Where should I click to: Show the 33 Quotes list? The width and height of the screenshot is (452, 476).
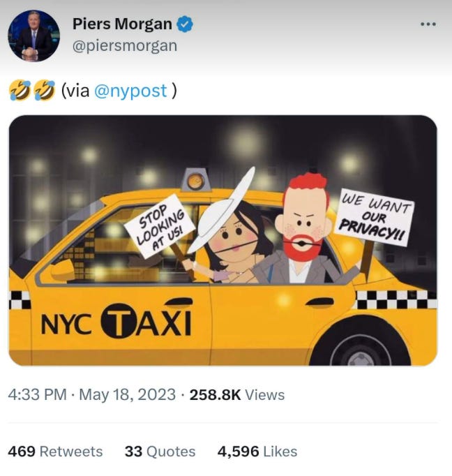pyautogui.click(x=160, y=452)
